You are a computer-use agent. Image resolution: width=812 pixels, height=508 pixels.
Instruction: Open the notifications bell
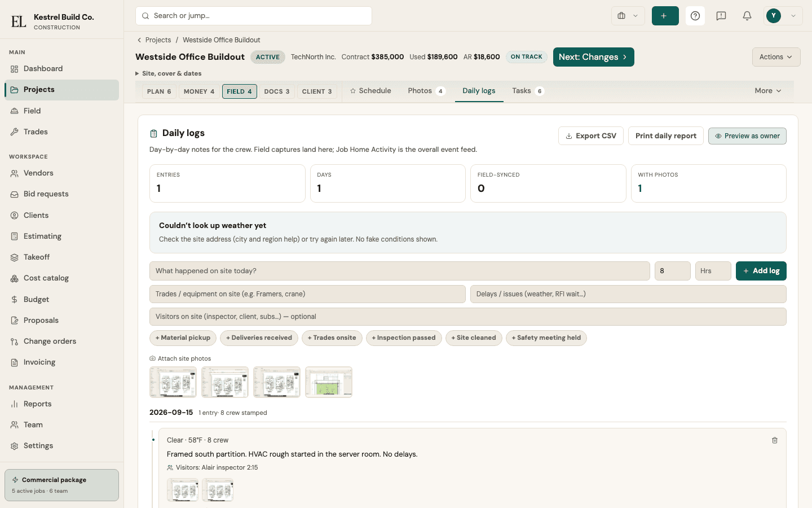[x=747, y=16]
